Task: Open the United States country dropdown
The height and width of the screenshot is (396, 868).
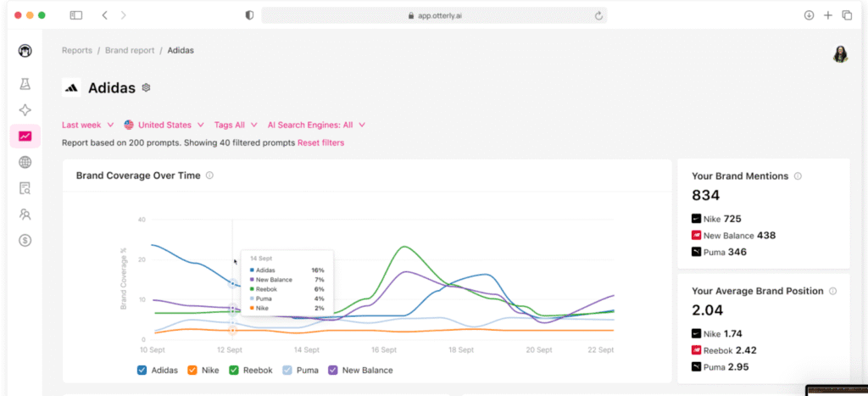Action: pos(164,125)
